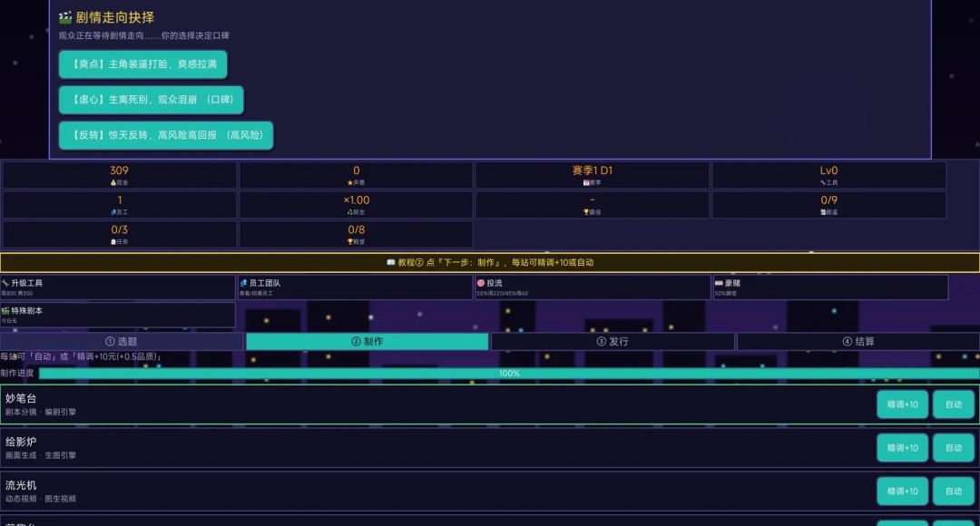Select the 流光机 station name
The image size is (980, 526).
pyautogui.click(x=21, y=485)
